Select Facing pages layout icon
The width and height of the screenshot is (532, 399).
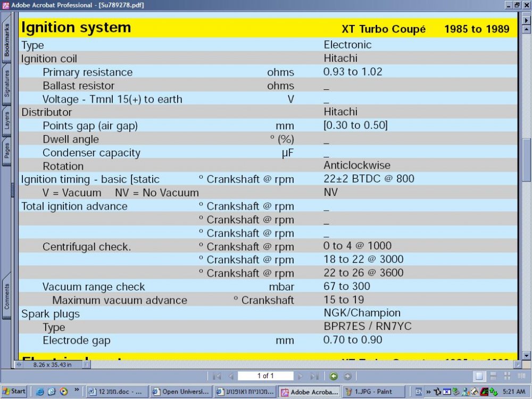(x=521, y=376)
